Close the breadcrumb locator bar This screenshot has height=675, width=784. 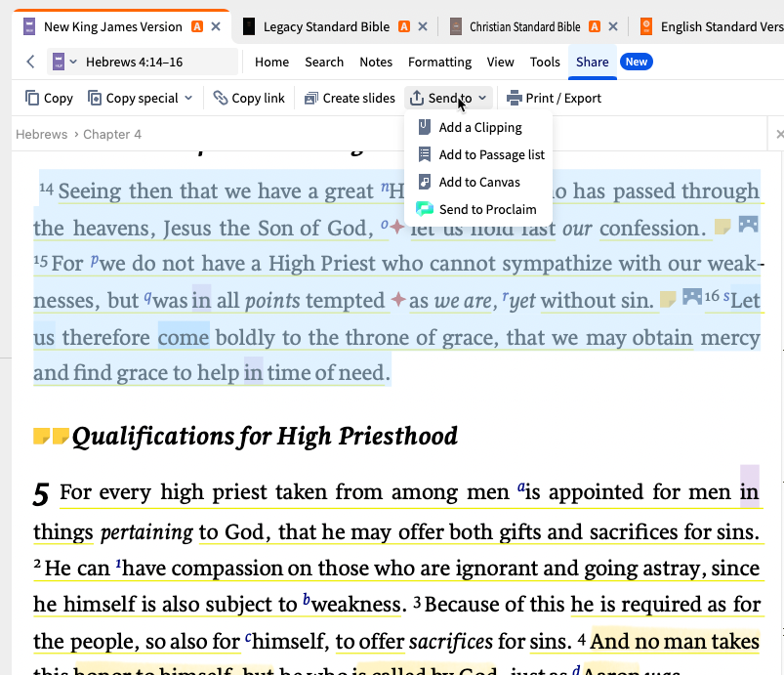(779, 134)
